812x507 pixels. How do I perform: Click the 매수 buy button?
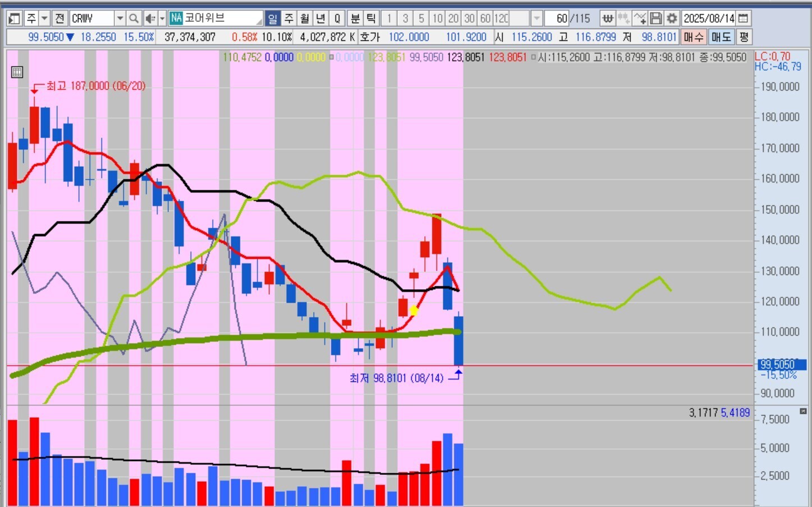[x=694, y=37]
